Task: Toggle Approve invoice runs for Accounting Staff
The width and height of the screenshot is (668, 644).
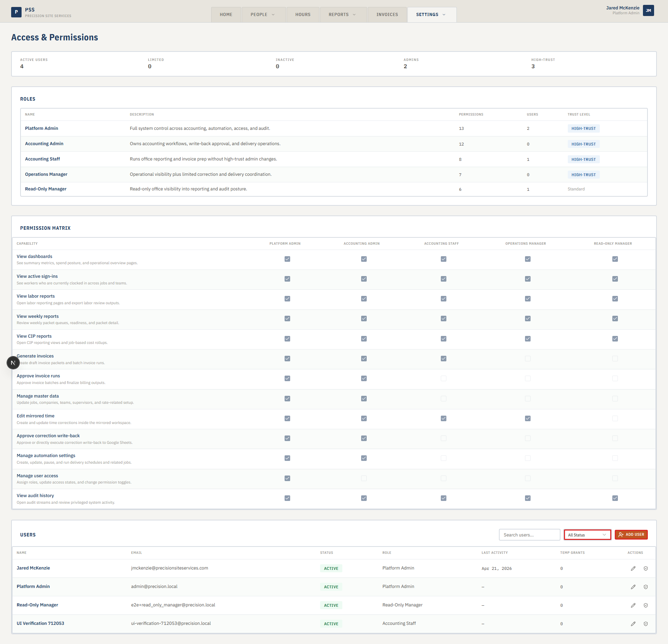Action: 444,378
